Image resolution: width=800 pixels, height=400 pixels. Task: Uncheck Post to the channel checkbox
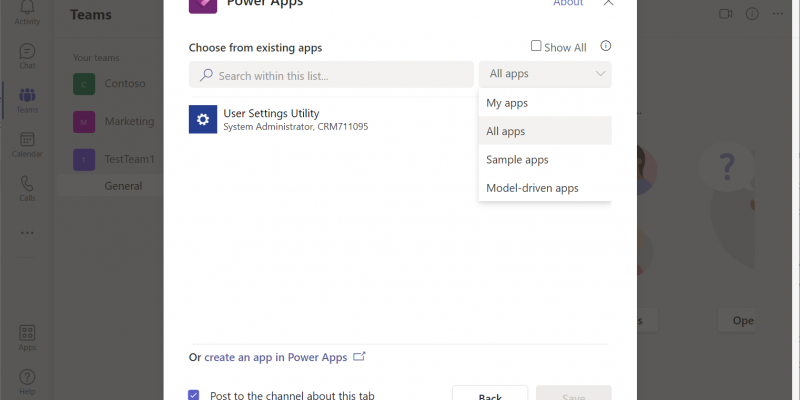click(x=194, y=395)
